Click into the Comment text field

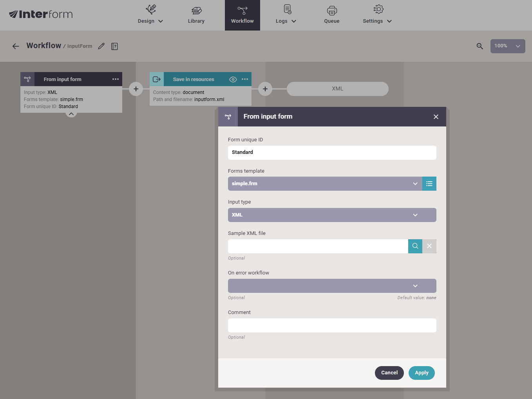pos(332,325)
